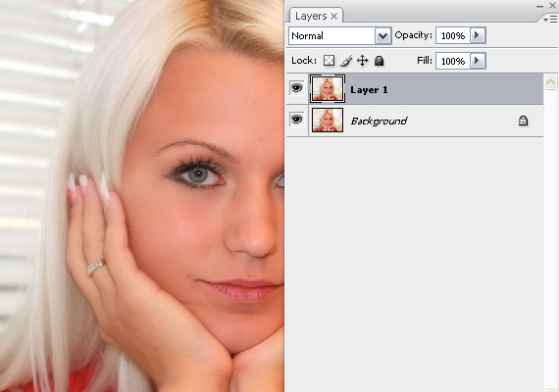Click the Opacity label
559x392 pixels.
click(413, 35)
